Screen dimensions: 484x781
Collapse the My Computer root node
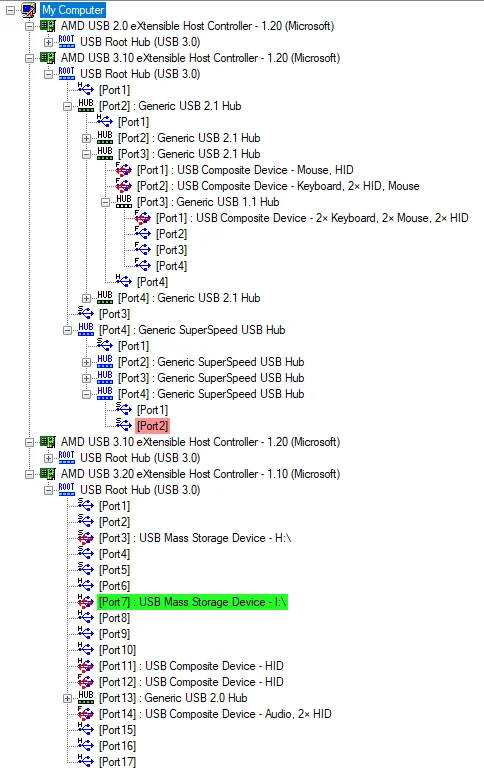[x=10, y=10]
